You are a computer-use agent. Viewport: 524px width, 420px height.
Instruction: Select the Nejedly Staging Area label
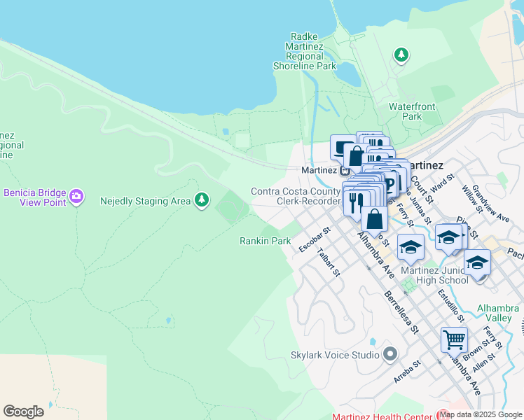click(x=146, y=201)
